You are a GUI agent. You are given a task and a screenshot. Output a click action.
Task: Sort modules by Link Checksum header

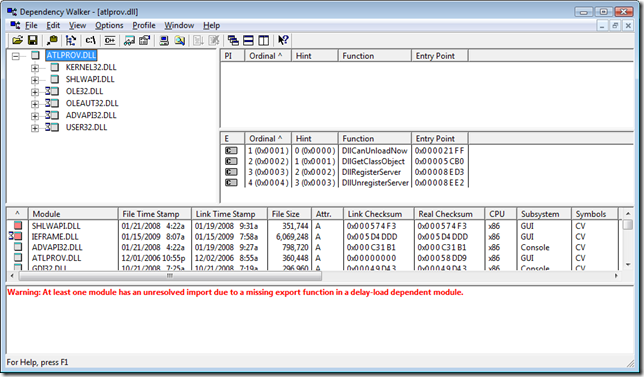(x=379, y=214)
